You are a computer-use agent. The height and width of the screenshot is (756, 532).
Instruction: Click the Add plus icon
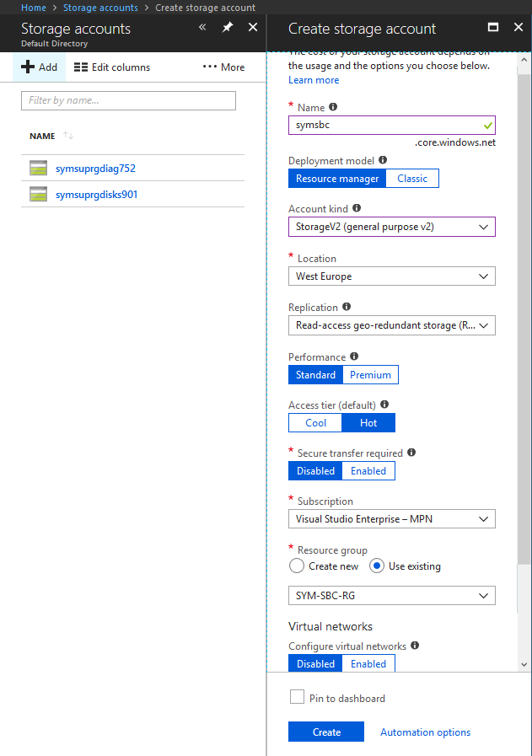[x=28, y=67]
